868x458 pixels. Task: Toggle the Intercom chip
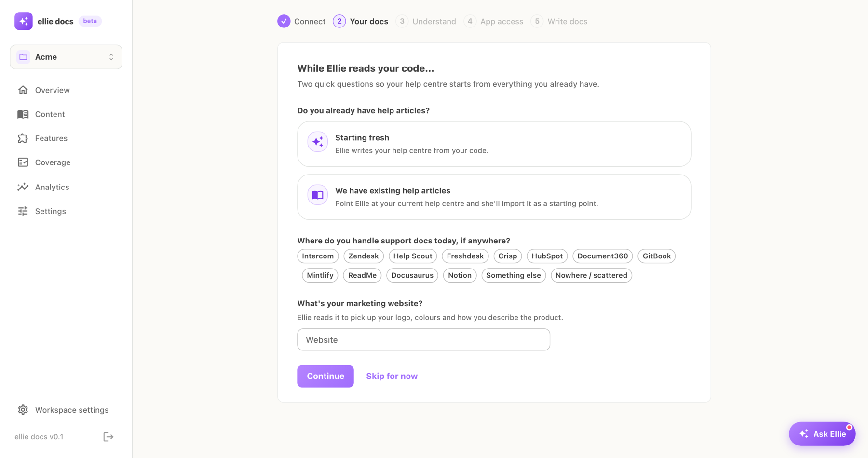coord(318,256)
